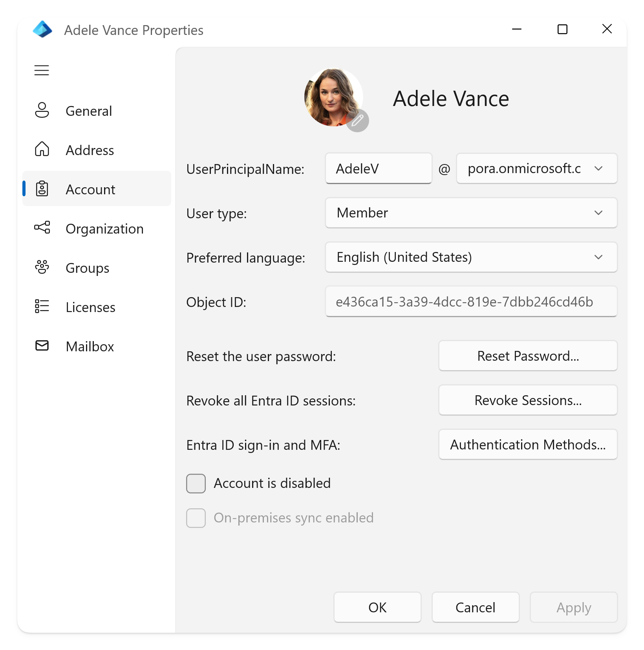
Task: Click inside the UserPrincipalName field
Action: coord(378,168)
